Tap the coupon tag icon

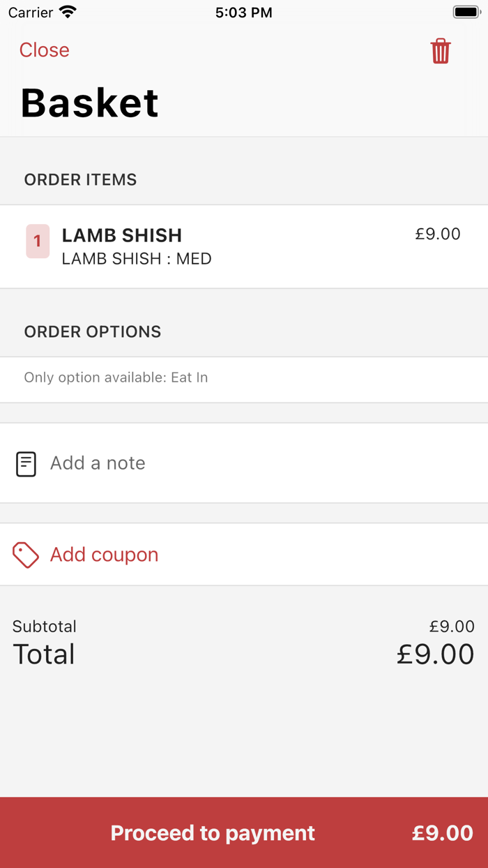[x=26, y=555]
